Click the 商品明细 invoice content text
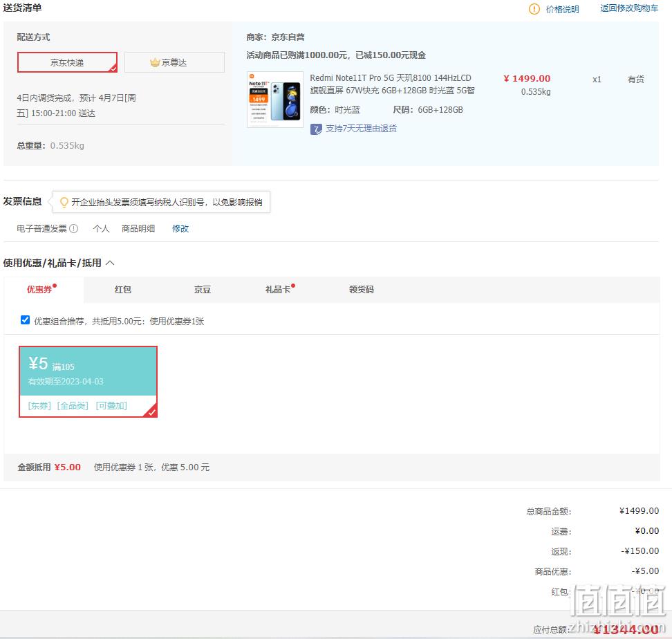Screen dimensions: 672x639 pyautogui.click(x=138, y=229)
